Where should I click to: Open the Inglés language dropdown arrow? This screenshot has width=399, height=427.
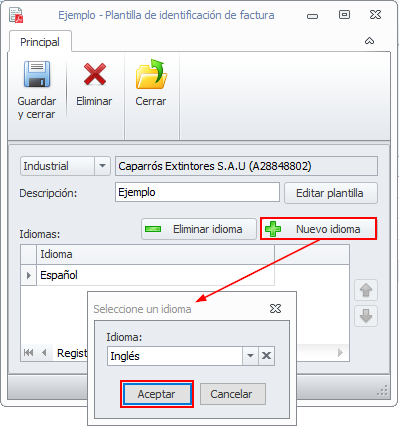coord(250,356)
